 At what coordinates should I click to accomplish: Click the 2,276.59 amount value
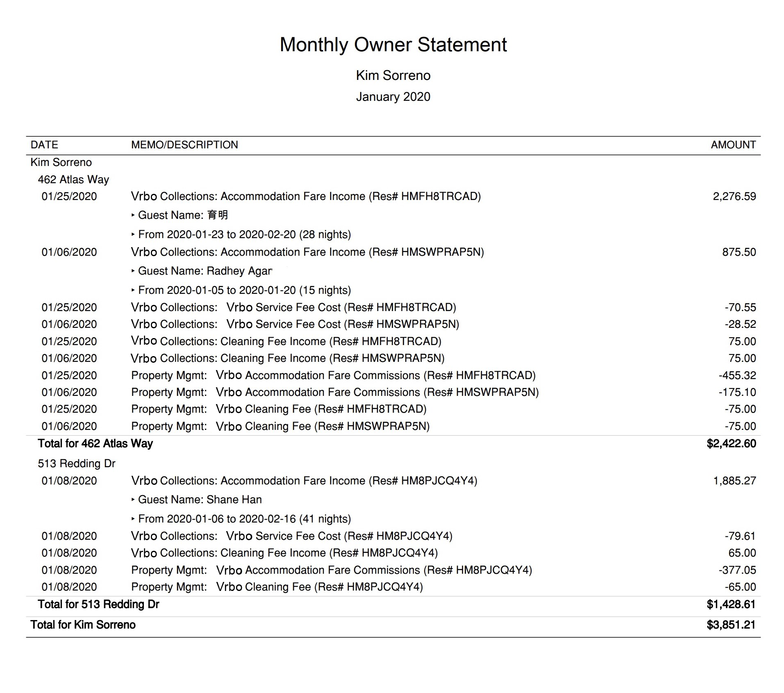pos(734,196)
